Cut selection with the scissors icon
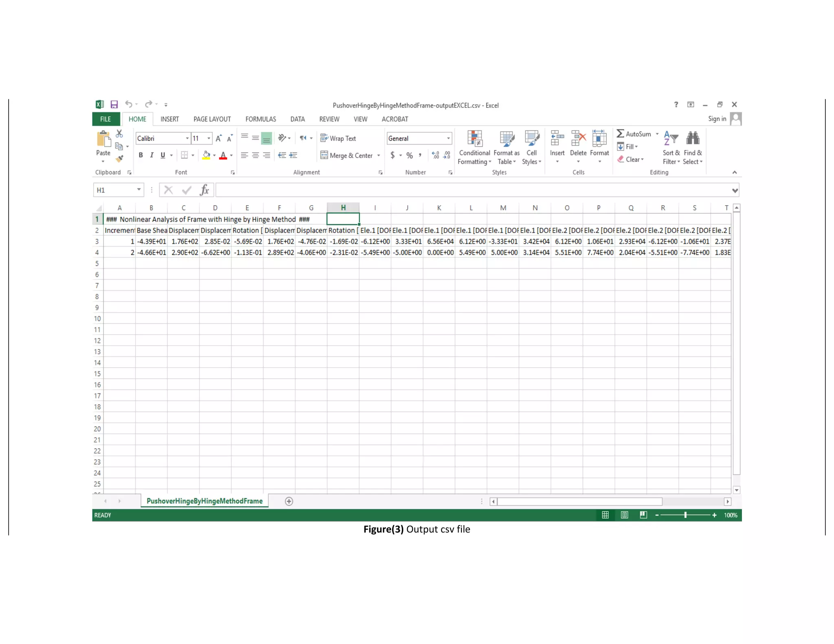834x644 pixels. tap(119, 134)
